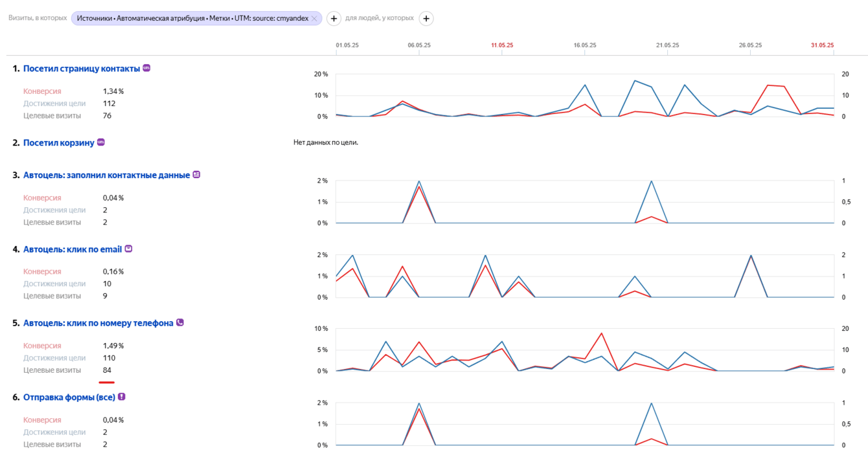Click the contact form icon next to 'заполнил контактные данные'
The width and height of the screenshot is (868, 457).
[x=197, y=175]
